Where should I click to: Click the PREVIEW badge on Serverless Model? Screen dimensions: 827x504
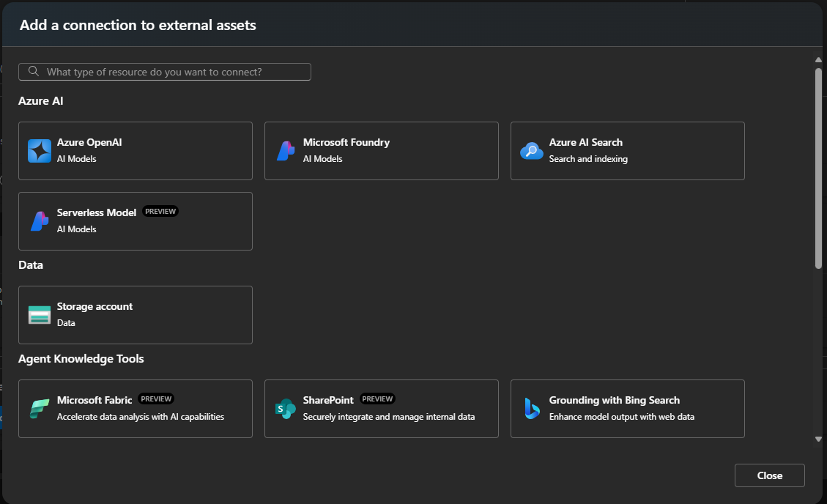point(160,212)
